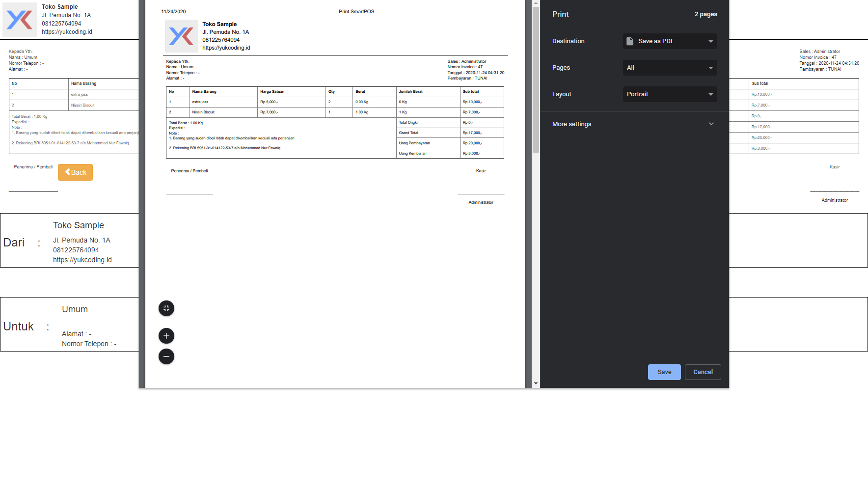The height and width of the screenshot is (487, 868).
Task: Click 'Kasir' label in preview
Action: pyautogui.click(x=481, y=171)
